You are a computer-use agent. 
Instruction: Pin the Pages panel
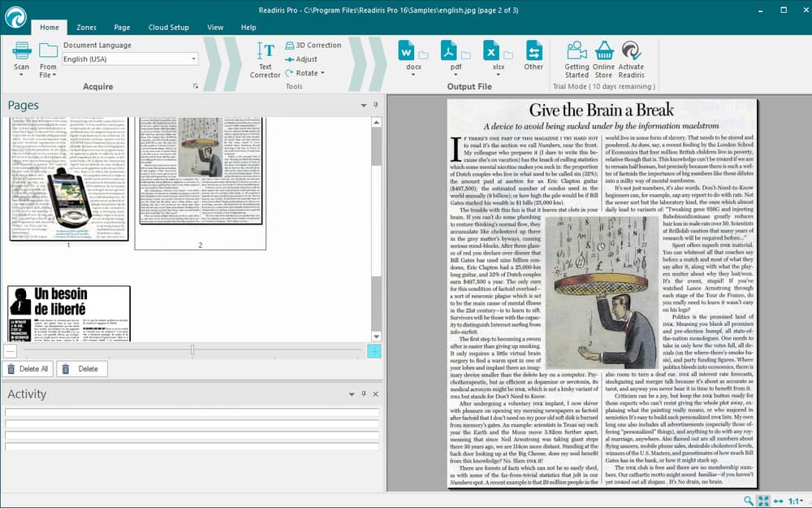(376, 105)
